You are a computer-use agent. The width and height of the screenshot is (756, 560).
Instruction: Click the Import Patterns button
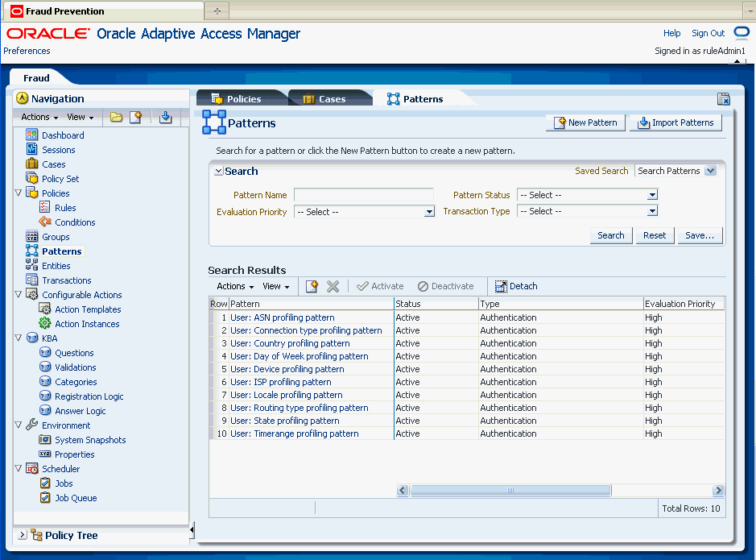(x=675, y=122)
